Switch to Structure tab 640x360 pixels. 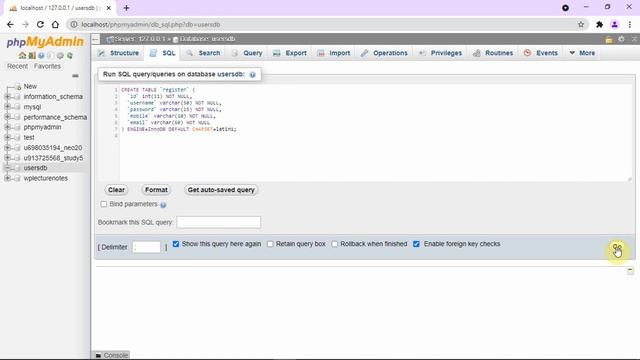pos(119,53)
